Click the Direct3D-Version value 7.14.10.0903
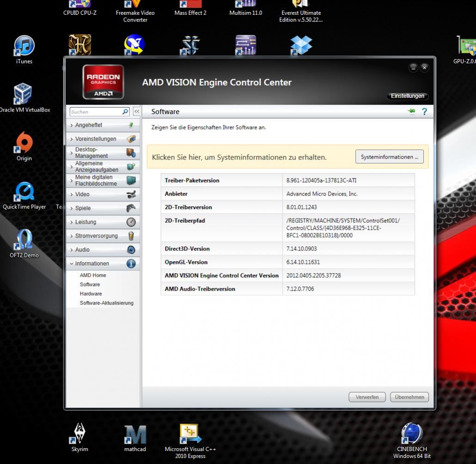This screenshot has width=476, height=464. pos(301,249)
